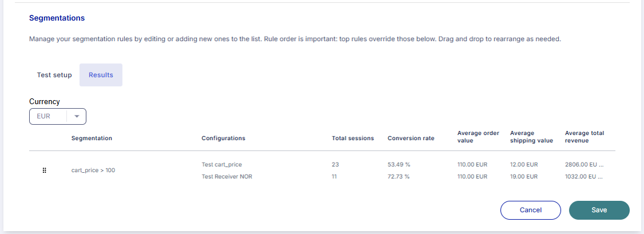Click the Segmentation column header
Screen dimensions: 644x234
point(92,138)
